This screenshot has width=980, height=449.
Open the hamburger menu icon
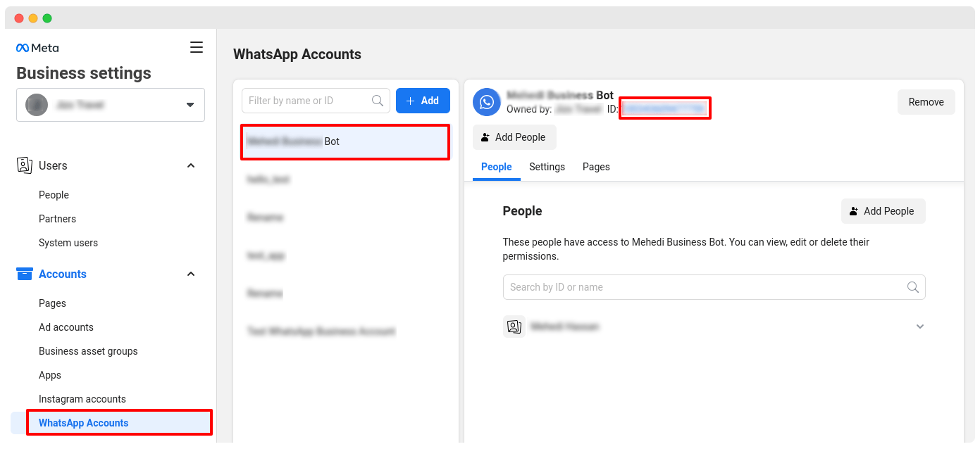(x=197, y=47)
